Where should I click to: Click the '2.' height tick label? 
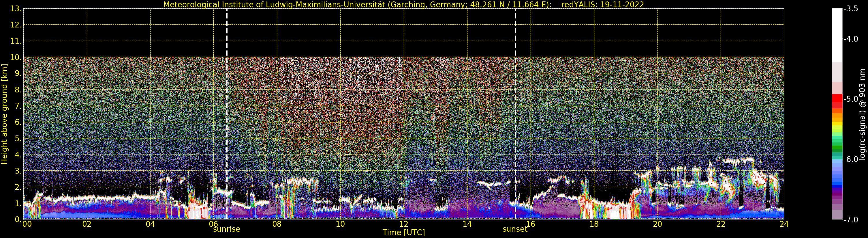click(18, 187)
